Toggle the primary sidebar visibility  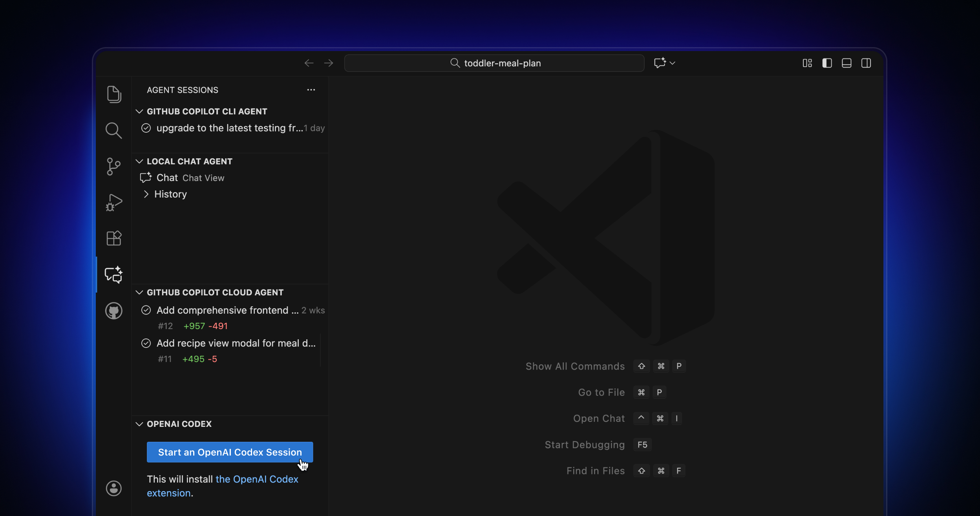827,63
